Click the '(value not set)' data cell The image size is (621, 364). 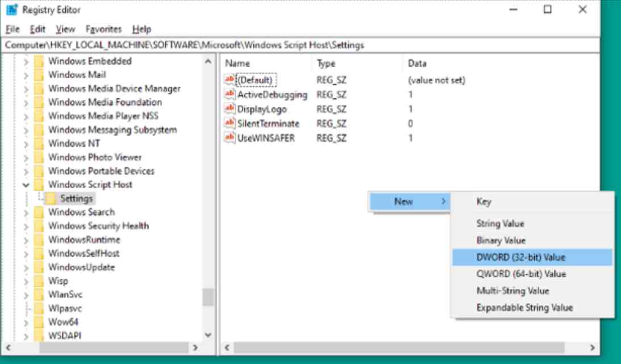tap(436, 80)
